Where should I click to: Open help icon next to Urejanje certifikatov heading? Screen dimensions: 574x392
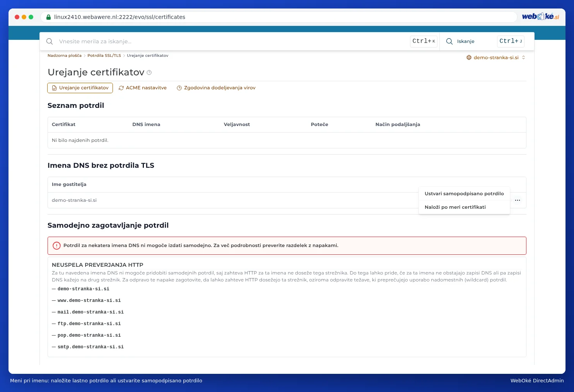(149, 73)
